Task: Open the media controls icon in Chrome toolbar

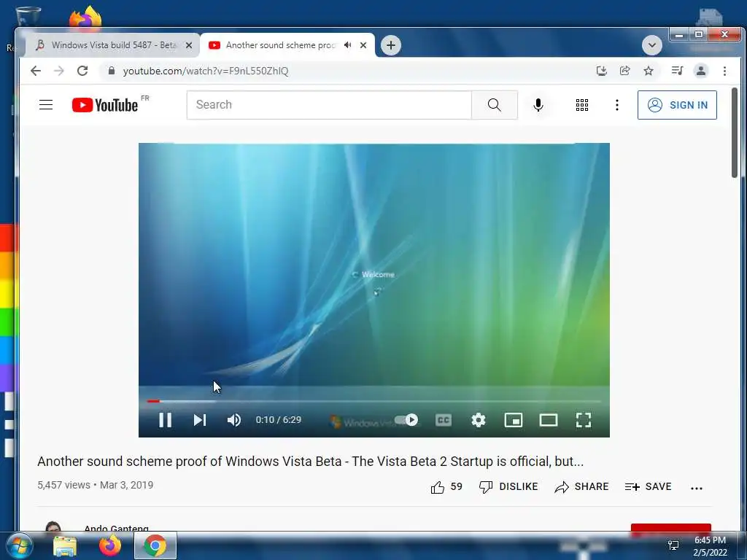Action: [x=677, y=71]
